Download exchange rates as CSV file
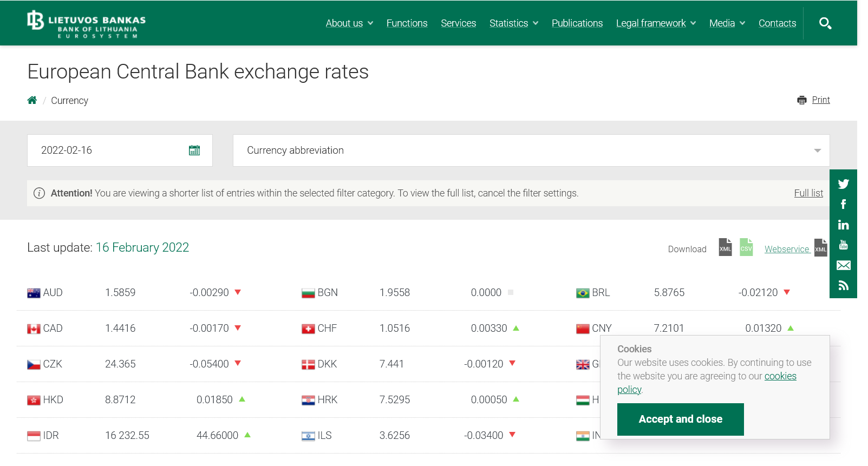868x466 pixels. point(746,248)
